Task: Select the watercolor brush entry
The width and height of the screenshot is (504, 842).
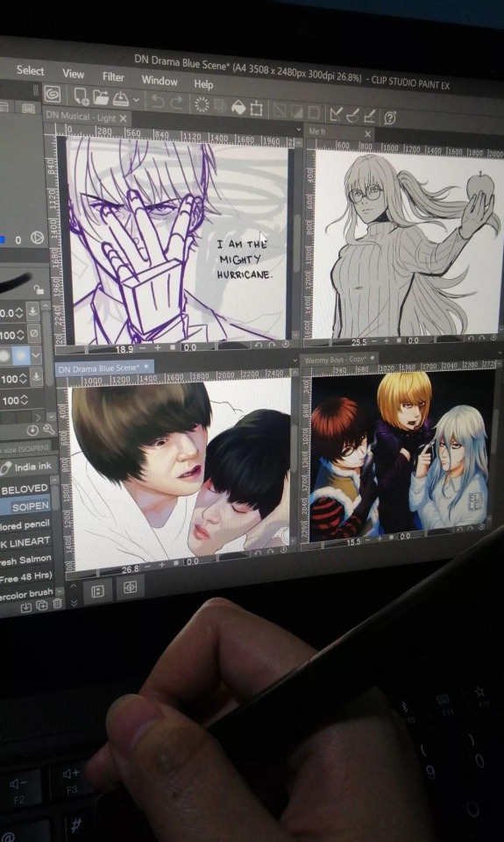Action: 27,593
